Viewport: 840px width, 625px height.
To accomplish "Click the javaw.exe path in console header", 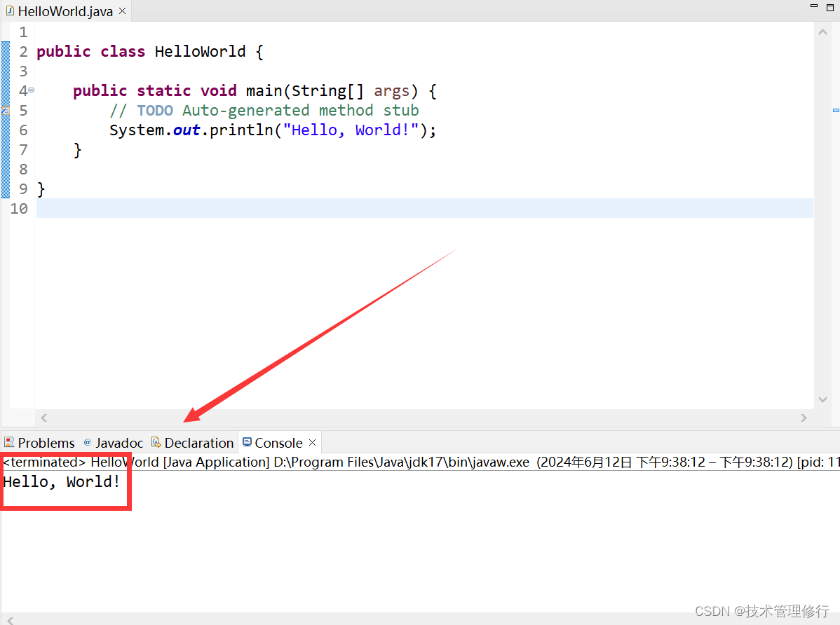I will (401, 462).
